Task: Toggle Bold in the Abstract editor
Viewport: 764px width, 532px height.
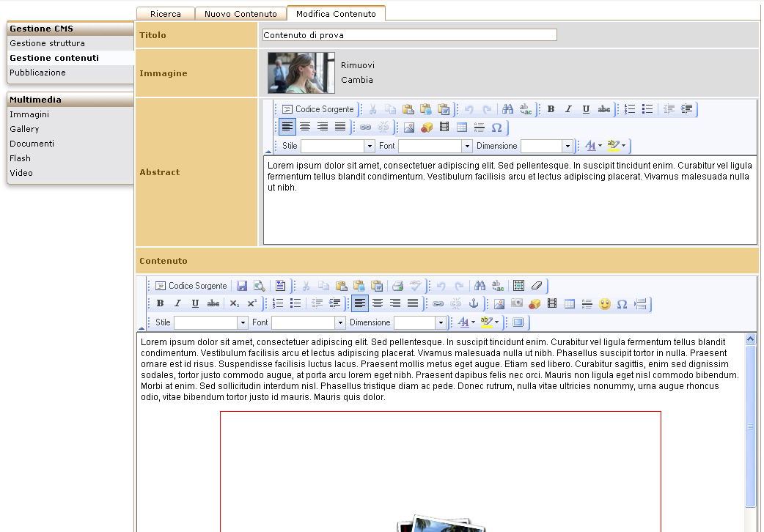Action: (551, 109)
